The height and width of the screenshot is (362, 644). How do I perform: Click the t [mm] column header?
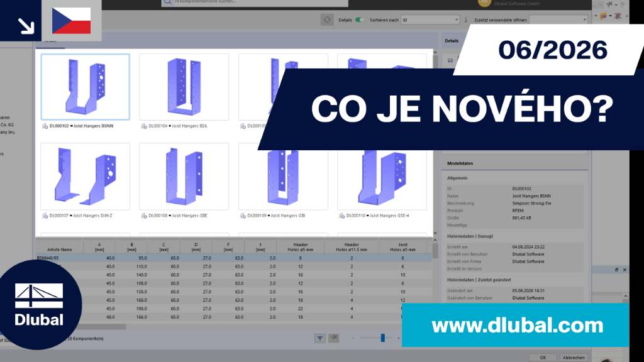(260, 247)
